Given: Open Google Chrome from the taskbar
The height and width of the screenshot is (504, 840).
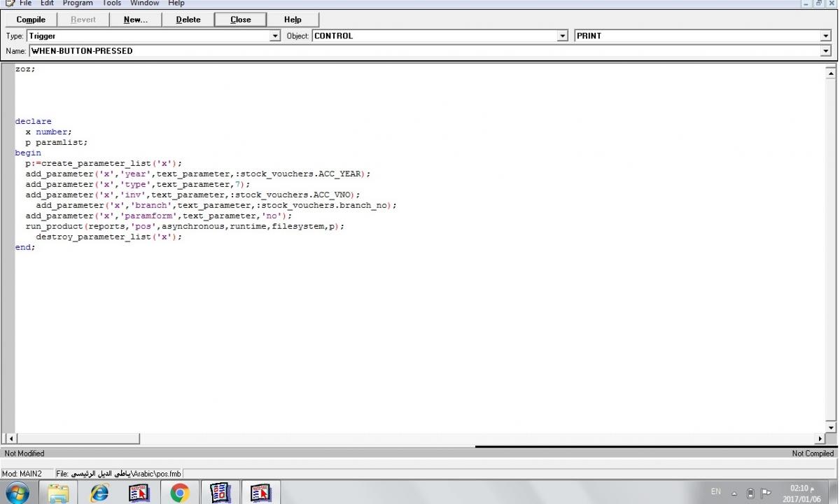Looking at the screenshot, I should pyautogui.click(x=179, y=493).
